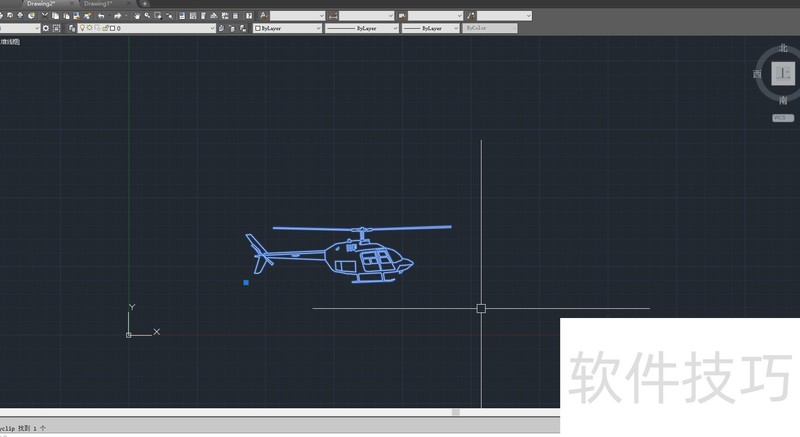800x437 pixels.
Task: Select the Zoom Realtime magnifier icon
Action: pos(147,16)
